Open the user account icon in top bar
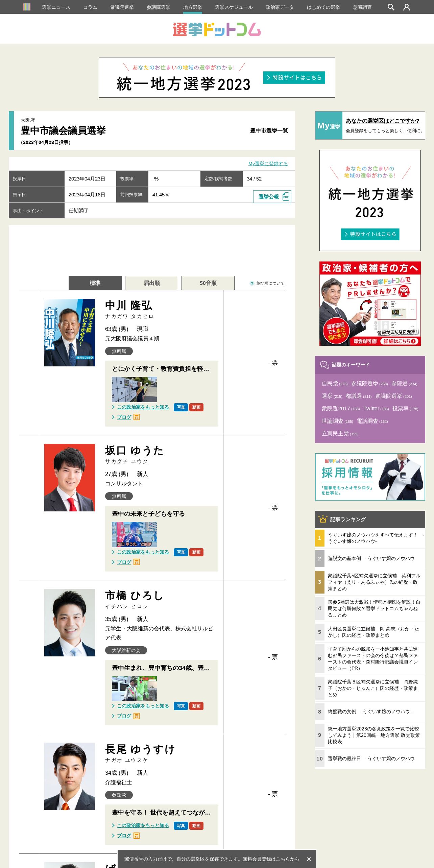 (407, 7)
